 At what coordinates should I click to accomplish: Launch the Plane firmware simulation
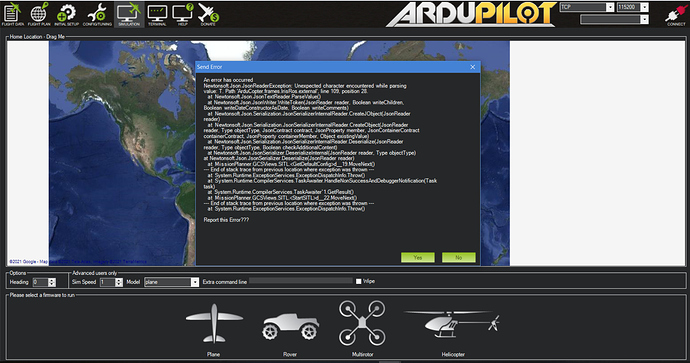pos(214,329)
